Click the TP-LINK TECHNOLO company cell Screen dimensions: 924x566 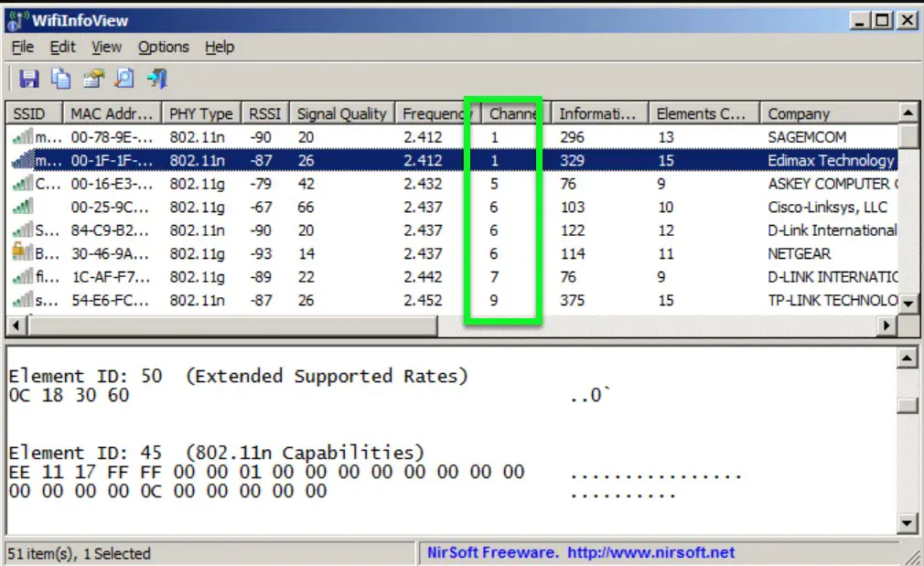coord(833,301)
